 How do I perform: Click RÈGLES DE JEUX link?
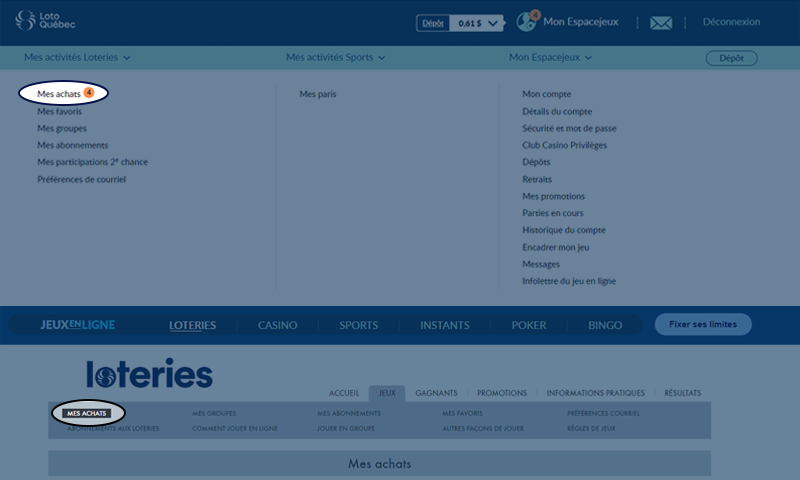591,428
